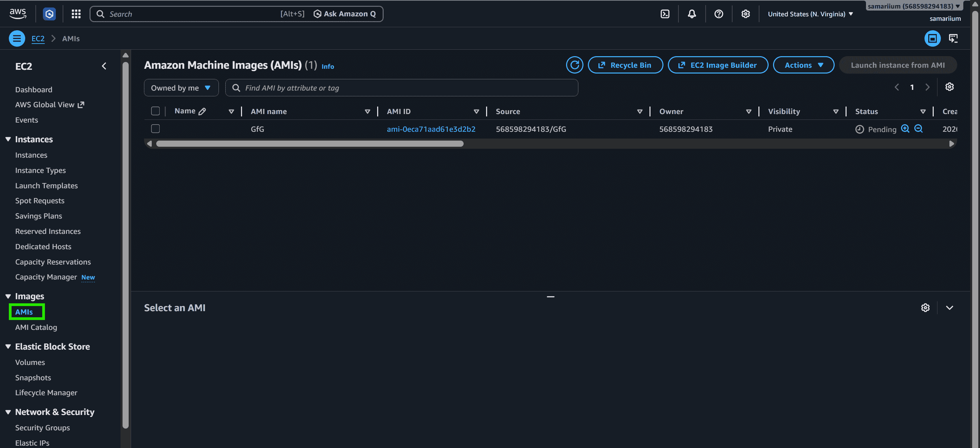The image size is (980, 448).
Task: Sort by the AMI name column arrow
Action: 367,112
